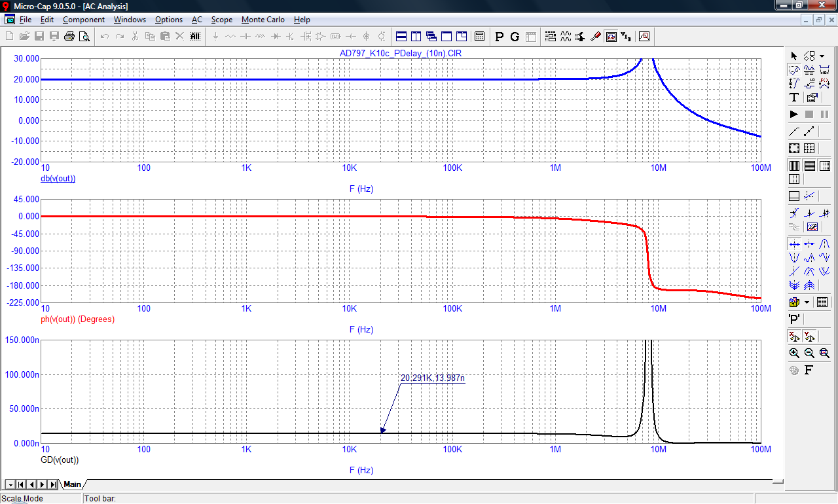Image resolution: width=838 pixels, height=504 pixels.
Task: Click the Y-axis scale balance icon
Action: pyautogui.click(x=809, y=336)
